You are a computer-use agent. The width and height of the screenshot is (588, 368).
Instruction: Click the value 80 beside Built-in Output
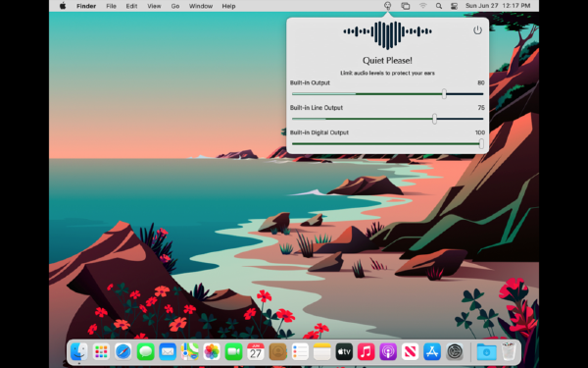[481, 82]
